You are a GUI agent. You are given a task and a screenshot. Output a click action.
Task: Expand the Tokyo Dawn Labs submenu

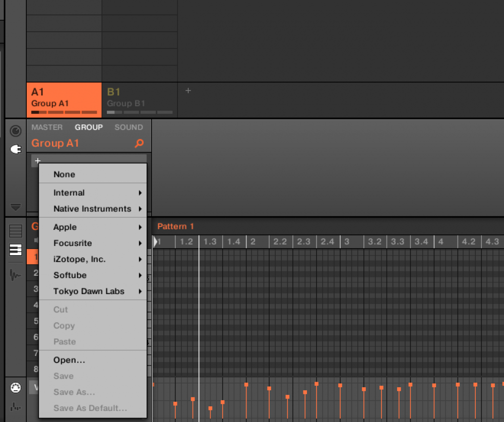click(x=89, y=291)
